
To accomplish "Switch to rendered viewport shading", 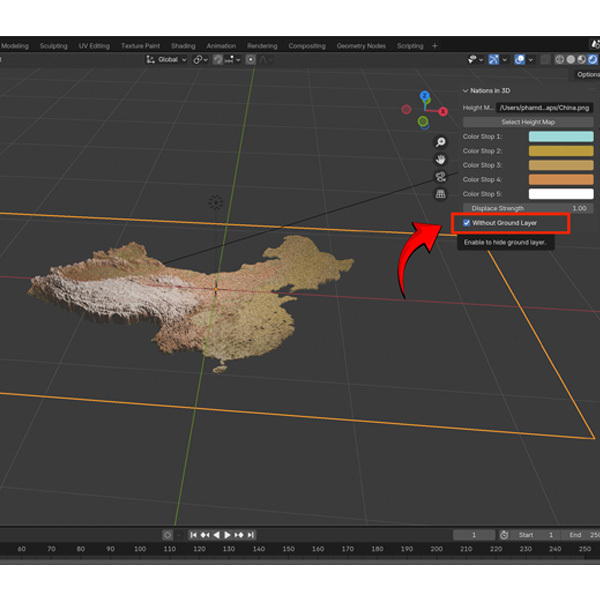I will point(593,60).
